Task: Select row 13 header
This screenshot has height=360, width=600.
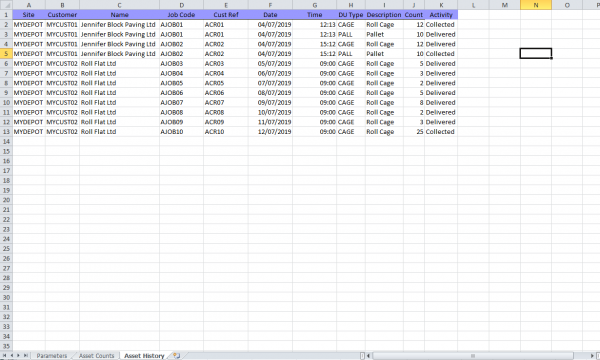Action: pyautogui.click(x=6, y=132)
